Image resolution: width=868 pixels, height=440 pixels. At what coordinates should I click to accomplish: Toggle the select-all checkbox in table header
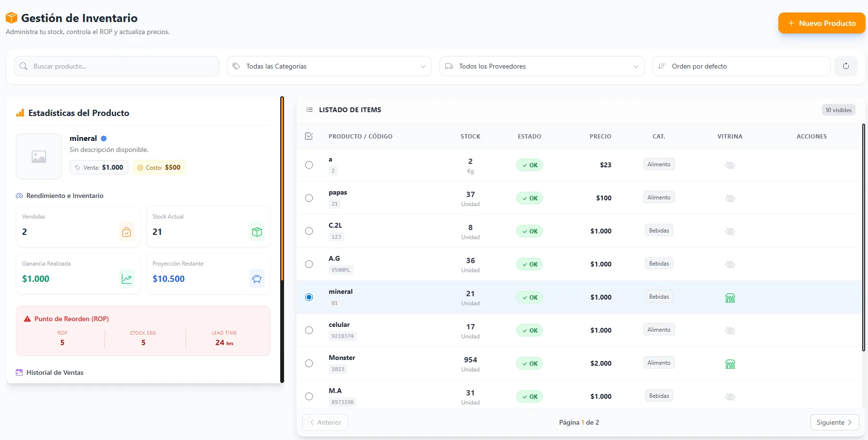click(x=309, y=136)
